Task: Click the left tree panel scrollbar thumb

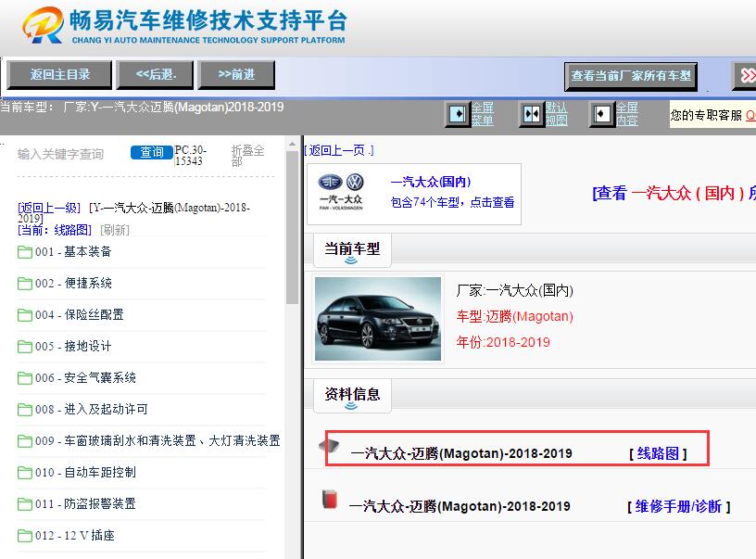Action: tap(292, 228)
